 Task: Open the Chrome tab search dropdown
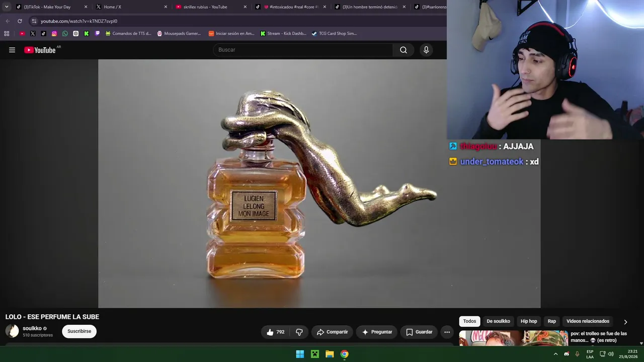7,7
